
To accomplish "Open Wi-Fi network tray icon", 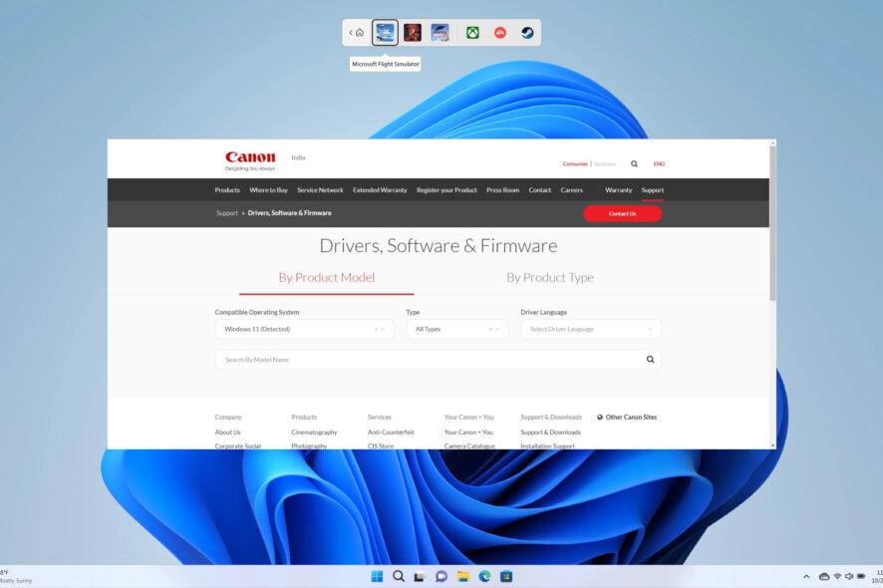I will [x=837, y=577].
